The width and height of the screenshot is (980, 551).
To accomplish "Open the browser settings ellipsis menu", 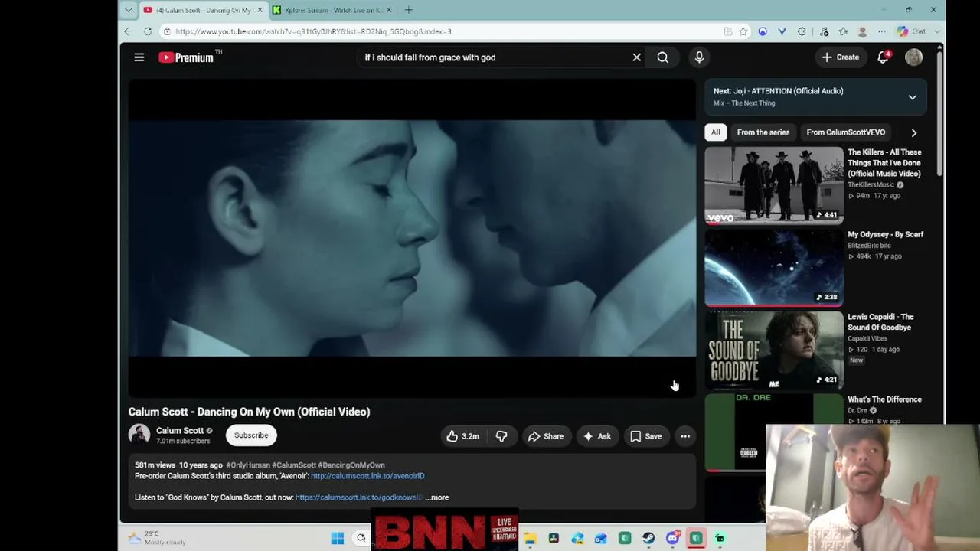I will tap(882, 31).
